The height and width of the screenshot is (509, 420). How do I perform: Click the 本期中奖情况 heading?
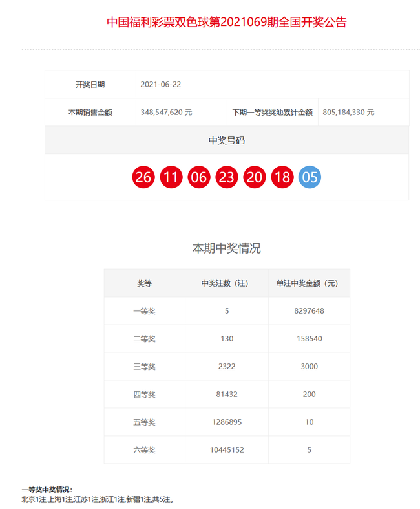[x=226, y=248]
